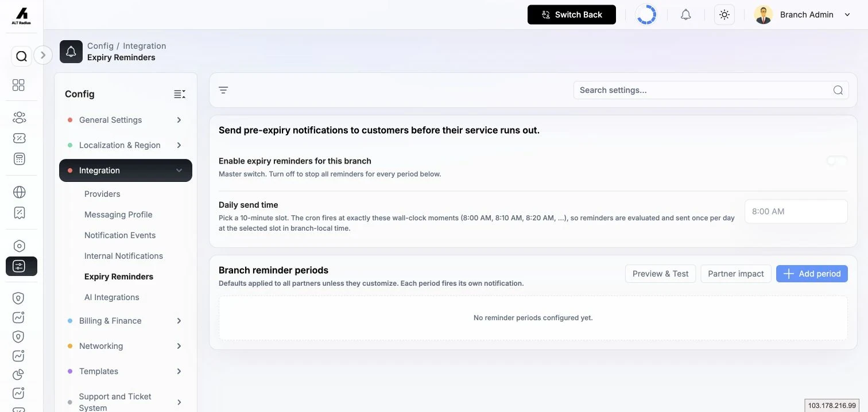
Task: Expand Templates section
Action: pyautogui.click(x=126, y=371)
